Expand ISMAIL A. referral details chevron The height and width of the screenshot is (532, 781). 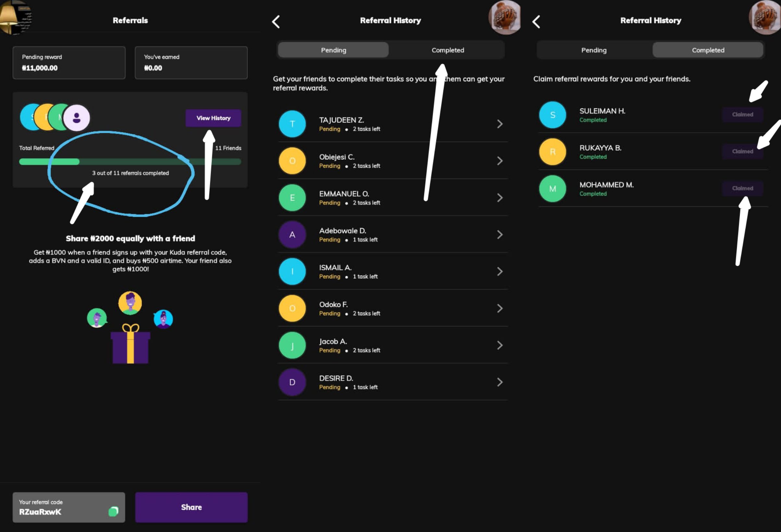tap(500, 272)
